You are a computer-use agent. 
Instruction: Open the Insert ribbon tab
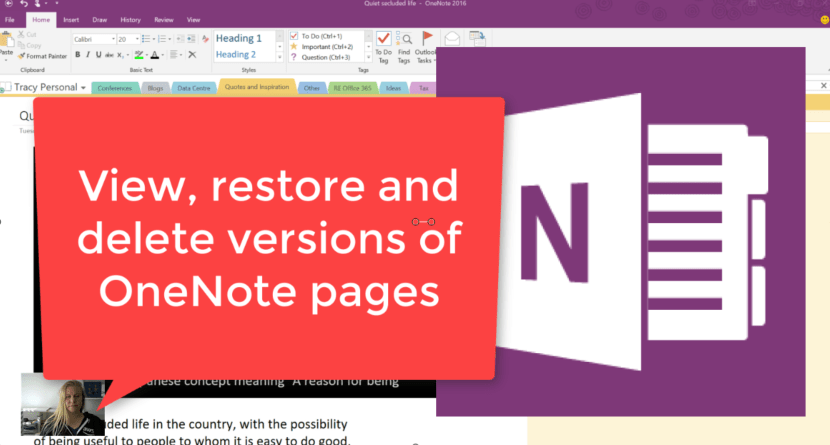point(71,19)
